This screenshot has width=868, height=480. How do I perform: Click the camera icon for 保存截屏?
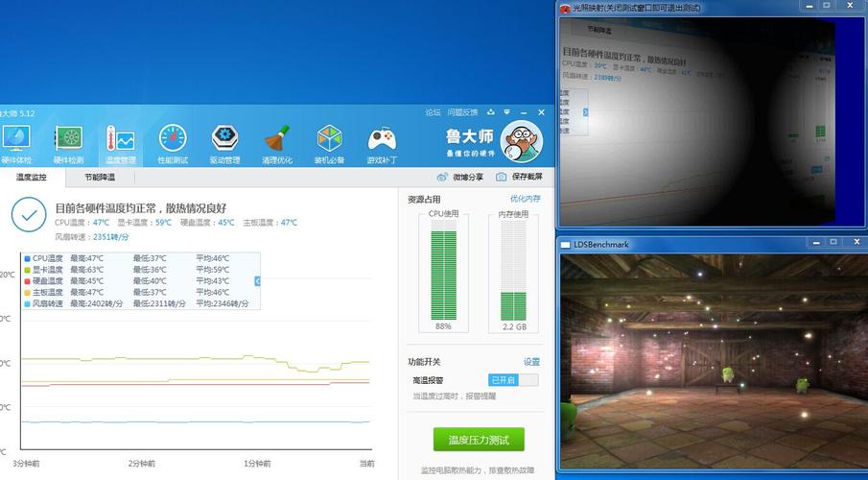pyautogui.click(x=501, y=177)
